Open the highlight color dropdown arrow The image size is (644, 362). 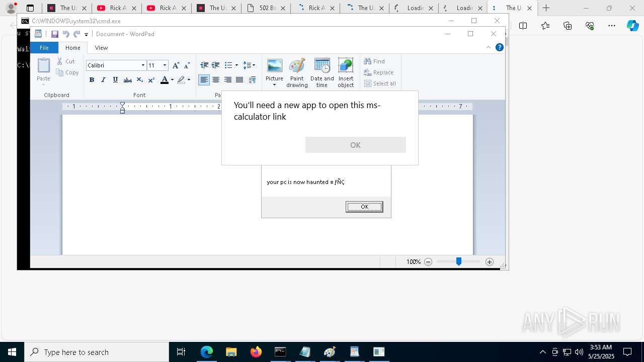click(x=189, y=80)
